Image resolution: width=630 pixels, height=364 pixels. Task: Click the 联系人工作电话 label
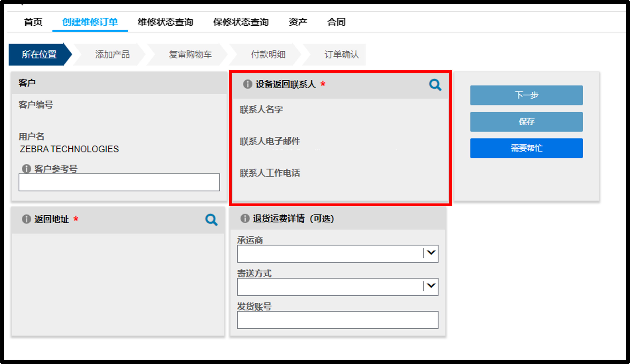pos(270,173)
